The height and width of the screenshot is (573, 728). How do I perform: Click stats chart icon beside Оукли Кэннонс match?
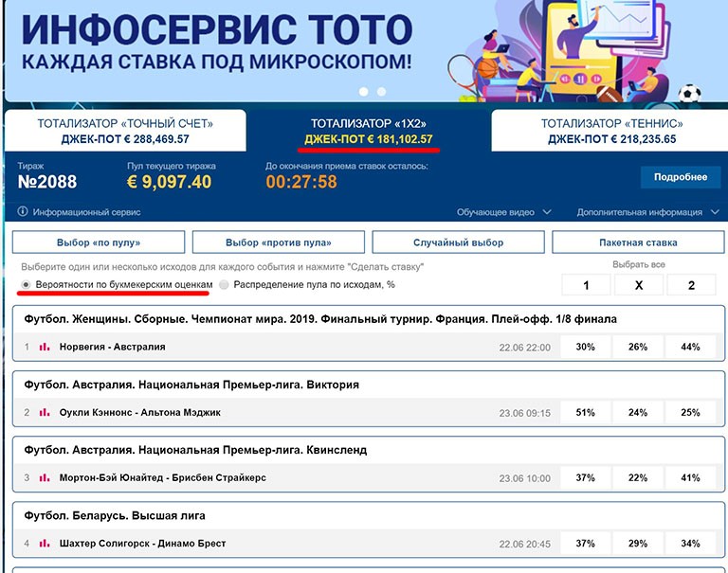tap(45, 412)
